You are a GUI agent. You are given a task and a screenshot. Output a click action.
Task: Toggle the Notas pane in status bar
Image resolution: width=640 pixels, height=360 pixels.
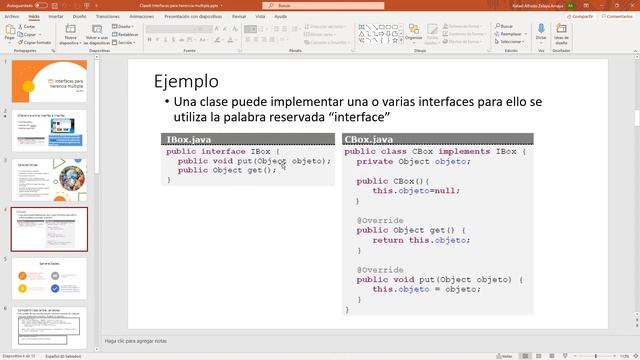tap(504, 356)
